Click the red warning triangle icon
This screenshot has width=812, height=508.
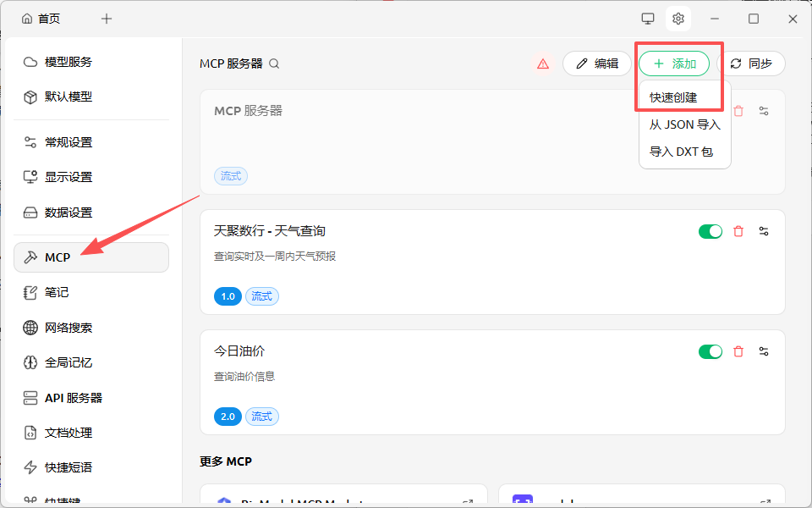click(542, 63)
